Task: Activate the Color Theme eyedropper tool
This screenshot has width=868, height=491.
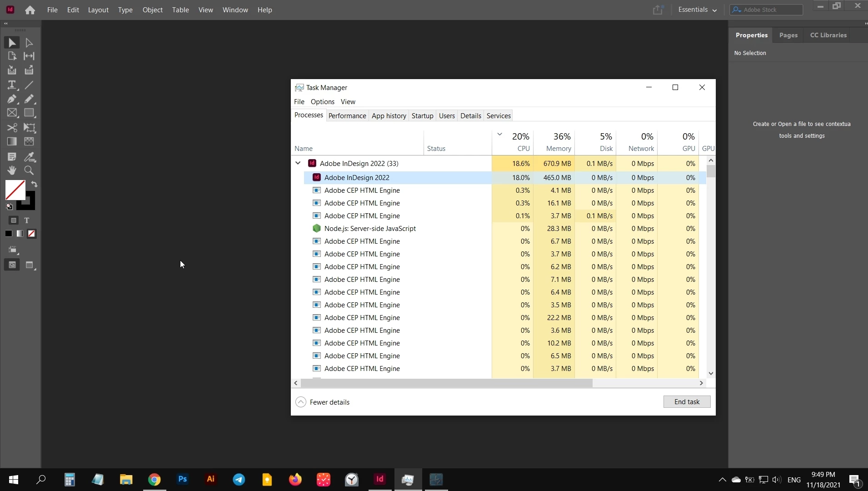Action: [x=29, y=157]
